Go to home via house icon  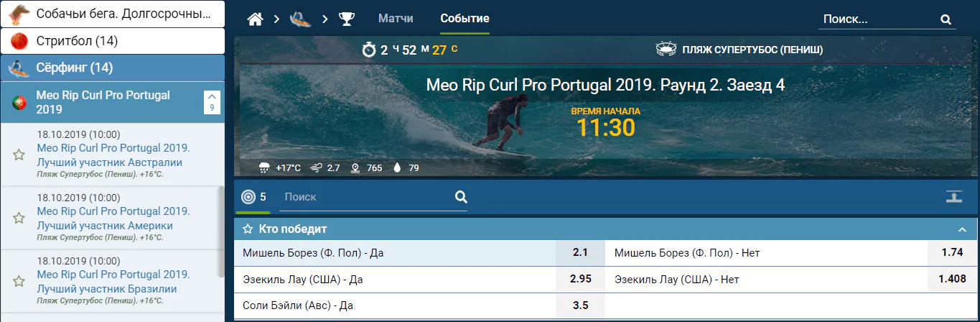(x=255, y=19)
